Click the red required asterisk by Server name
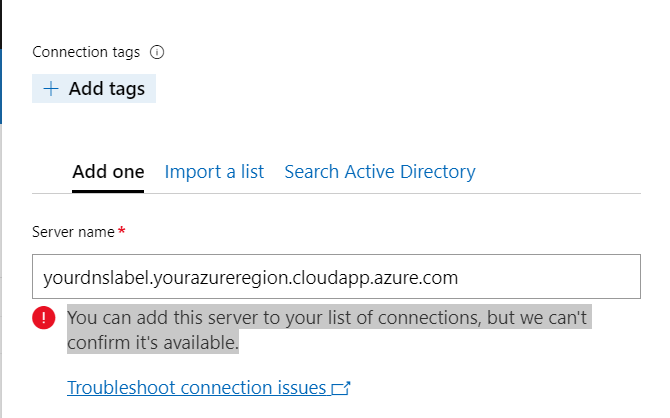The image size is (670, 418). 122,231
